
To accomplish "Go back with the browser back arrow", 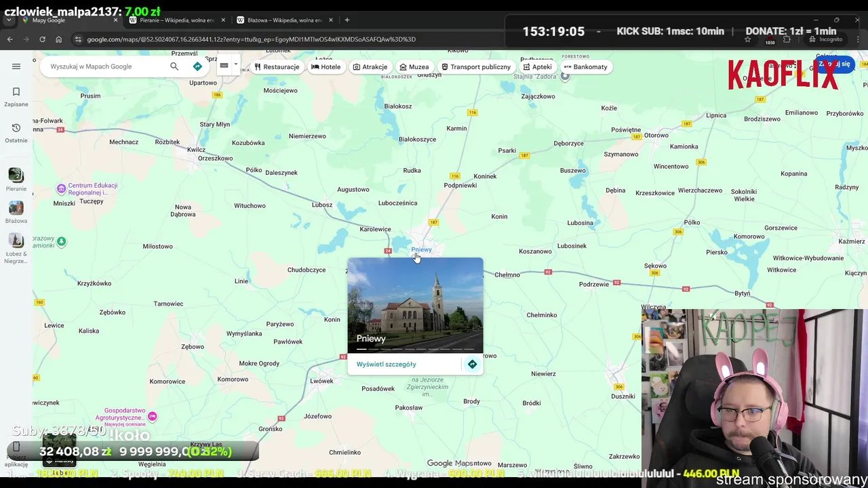I will pyautogui.click(x=9, y=39).
